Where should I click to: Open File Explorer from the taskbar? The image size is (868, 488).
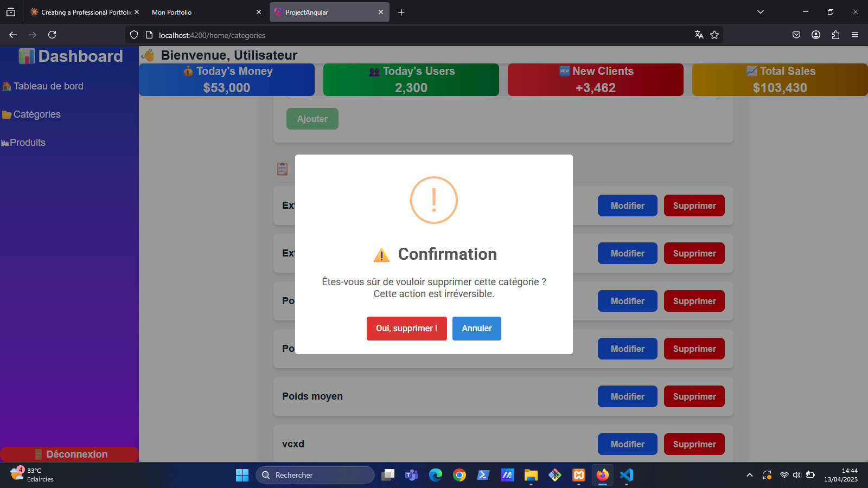click(x=531, y=475)
